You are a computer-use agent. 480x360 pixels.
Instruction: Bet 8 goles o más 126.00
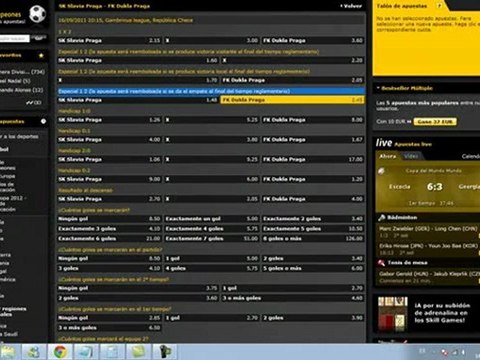pos(313,239)
